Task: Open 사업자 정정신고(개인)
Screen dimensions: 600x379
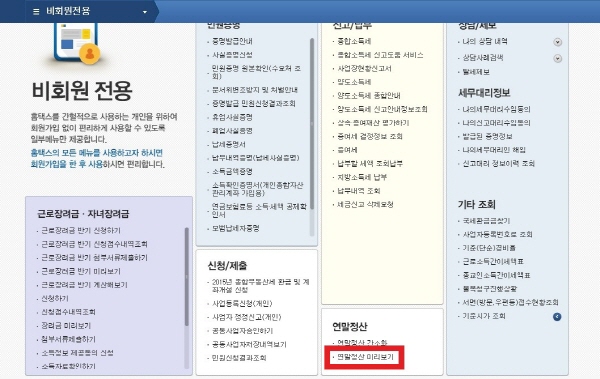Action: click(x=246, y=317)
